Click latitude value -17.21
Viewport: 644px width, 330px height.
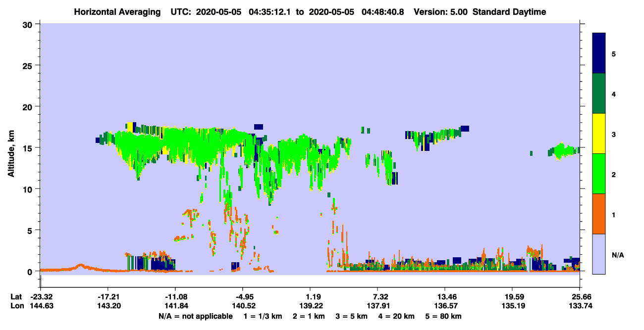click(x=107, y=297)
